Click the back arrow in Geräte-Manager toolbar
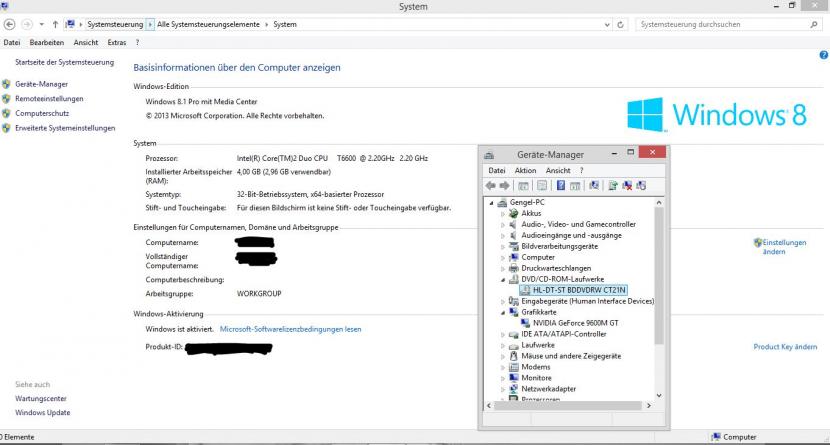The width and height of the screenshot is (830, 445). tap(490, 186)
